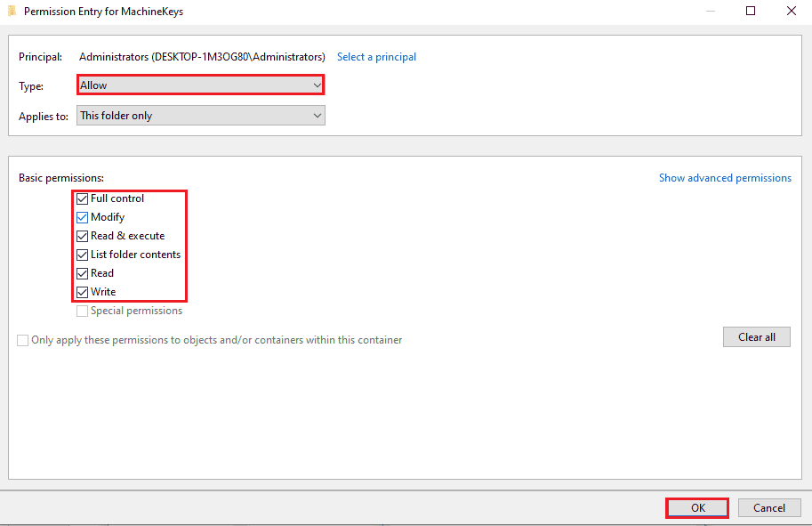Uncheck the Modify permission

pyautogui.click(x=82, y=218)
